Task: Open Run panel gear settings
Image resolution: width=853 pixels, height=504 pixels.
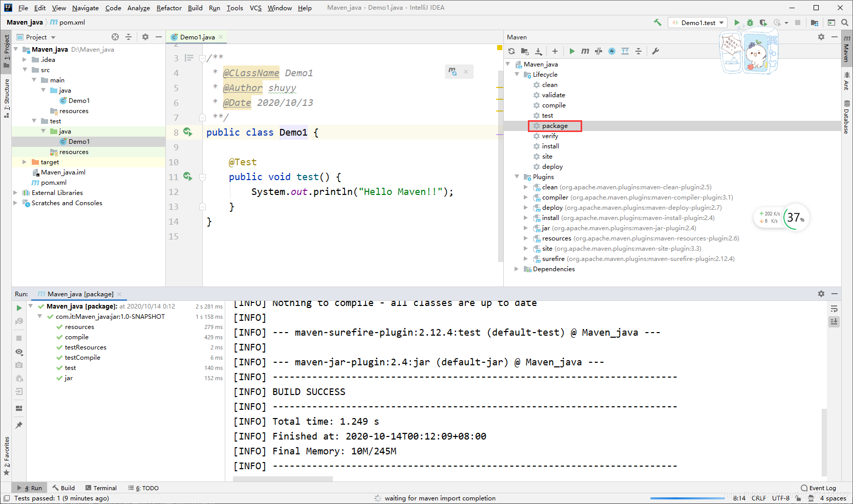Action: [821, 294]
